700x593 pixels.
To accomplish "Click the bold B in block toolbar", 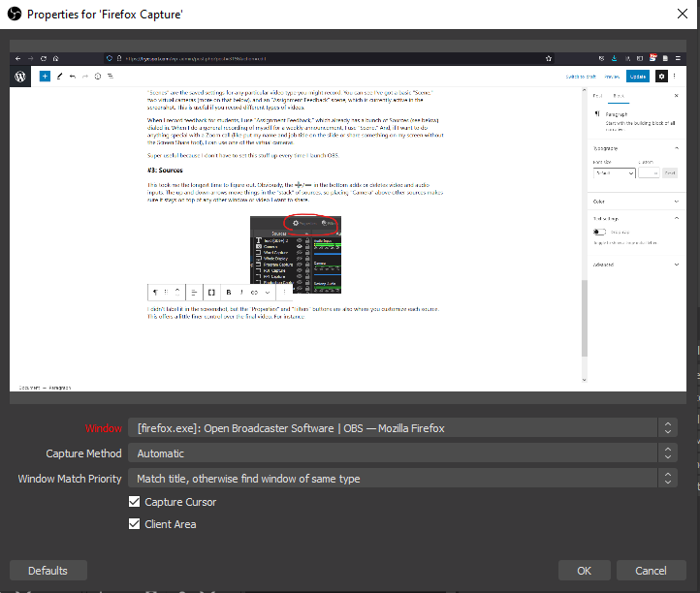I will 229,293.
